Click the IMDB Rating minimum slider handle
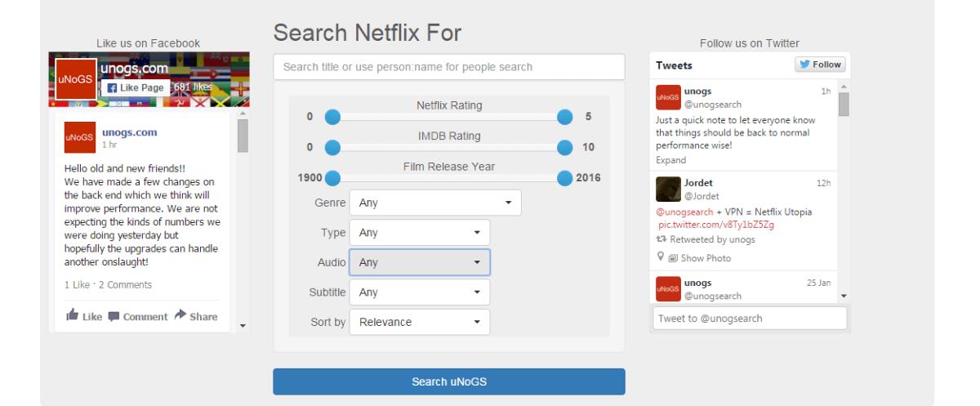The image size is (980, 406). coord(332,148)
